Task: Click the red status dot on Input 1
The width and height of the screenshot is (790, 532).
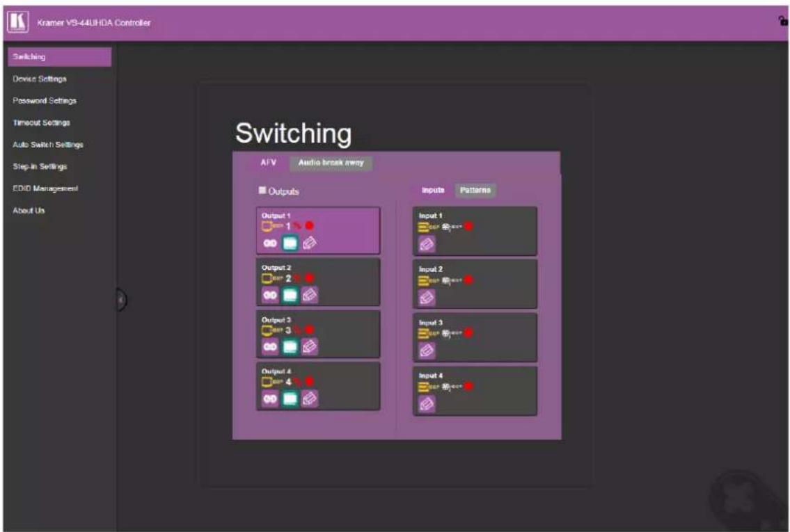Action: pyautogui.click(x=468, y=227)
